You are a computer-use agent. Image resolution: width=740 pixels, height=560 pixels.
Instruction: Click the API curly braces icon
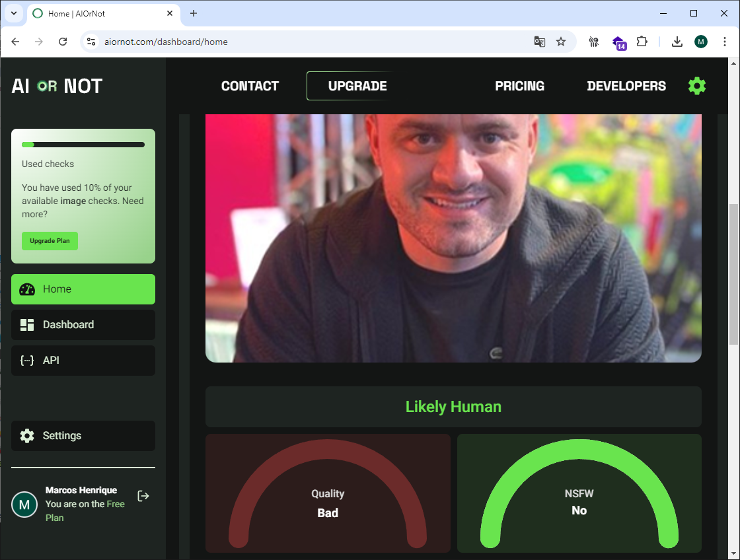click(x=27, y=361)
